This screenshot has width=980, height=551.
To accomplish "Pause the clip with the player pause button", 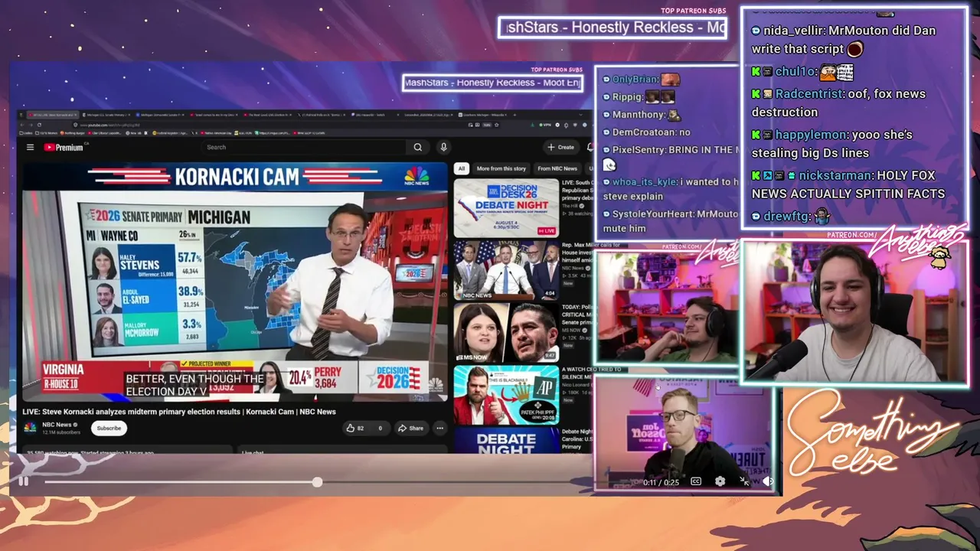I will 24,481.
